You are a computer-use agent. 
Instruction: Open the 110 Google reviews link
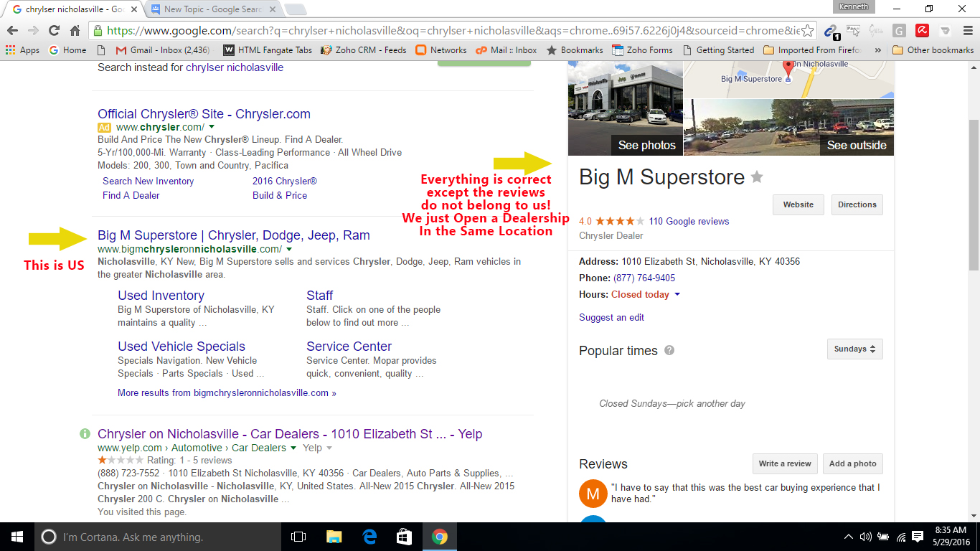tap(689, 221)
